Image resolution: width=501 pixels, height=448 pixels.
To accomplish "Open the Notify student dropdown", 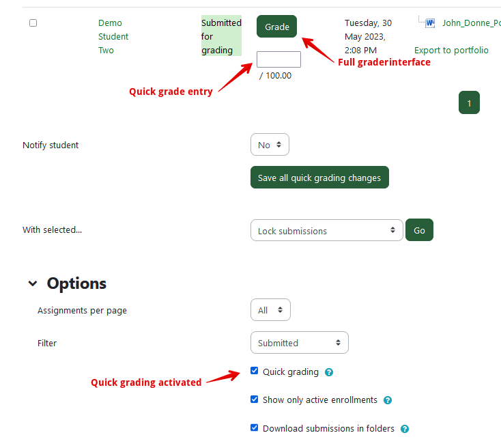I will tap(270, 145).
